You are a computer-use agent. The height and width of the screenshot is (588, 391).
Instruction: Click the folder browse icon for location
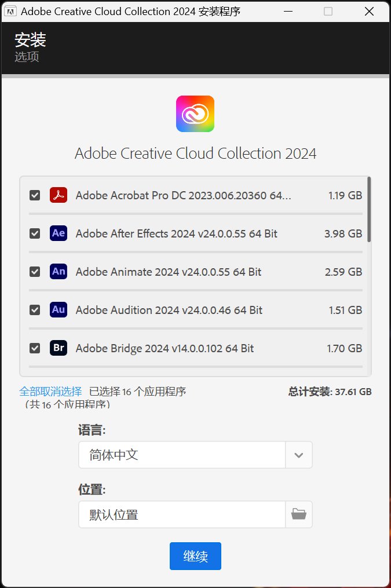pos(299,514)
